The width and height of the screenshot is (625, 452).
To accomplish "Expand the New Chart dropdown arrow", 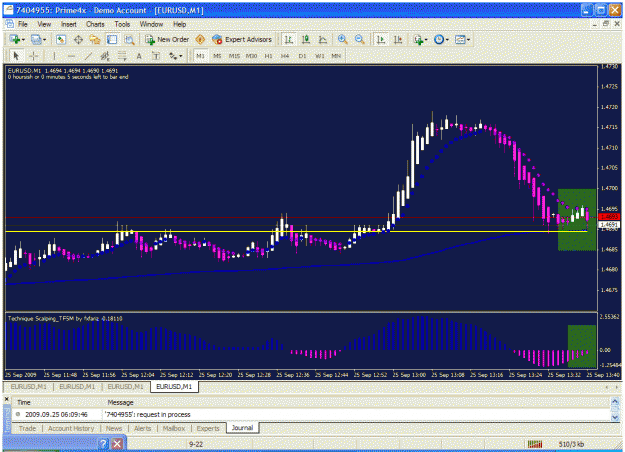I will click(24, 40).
